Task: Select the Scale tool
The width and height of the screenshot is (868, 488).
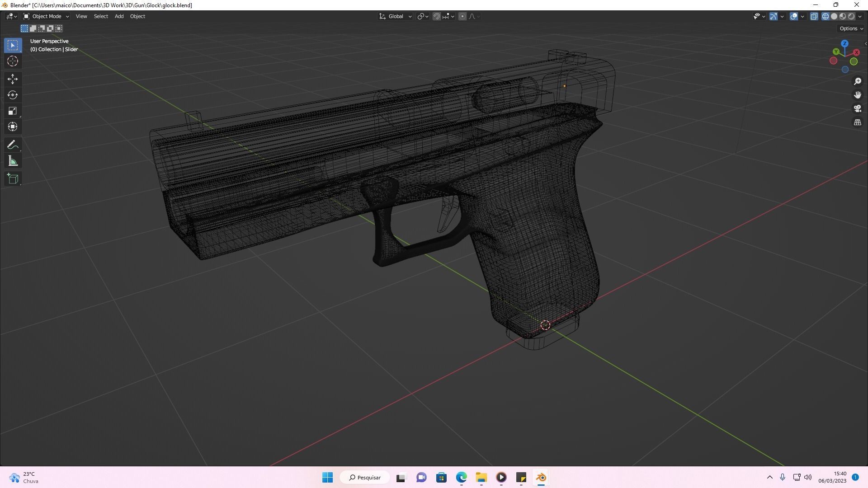Action: [12, 111]
